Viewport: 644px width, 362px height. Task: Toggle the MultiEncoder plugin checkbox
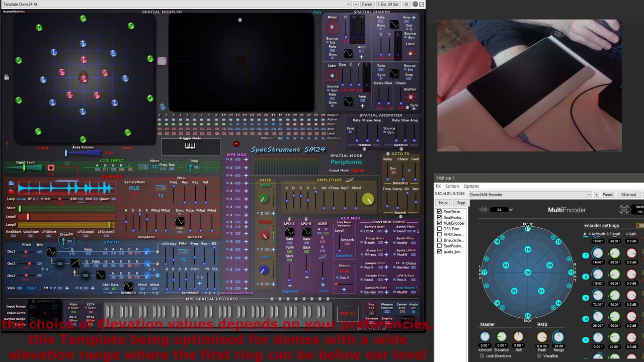click(440, 223)
